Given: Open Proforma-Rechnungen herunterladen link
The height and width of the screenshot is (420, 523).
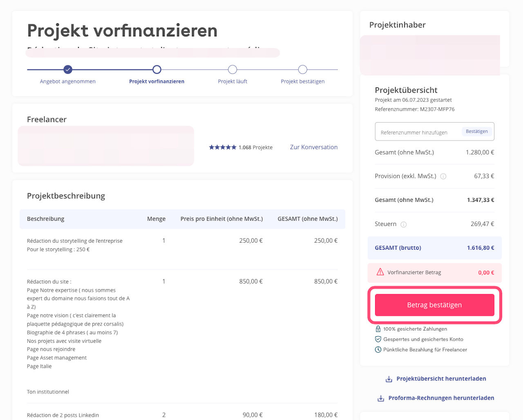Looking at the screenshot, I should [441, 398].
